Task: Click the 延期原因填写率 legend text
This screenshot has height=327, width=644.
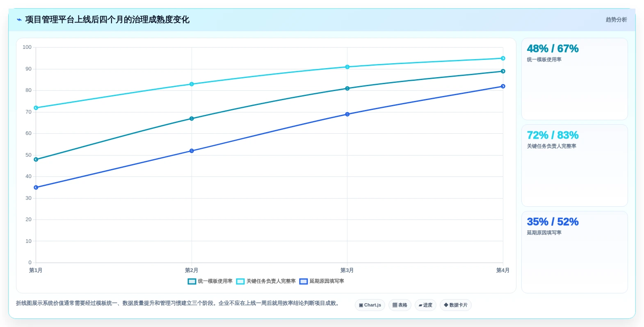Action: [x=327, y=281]
